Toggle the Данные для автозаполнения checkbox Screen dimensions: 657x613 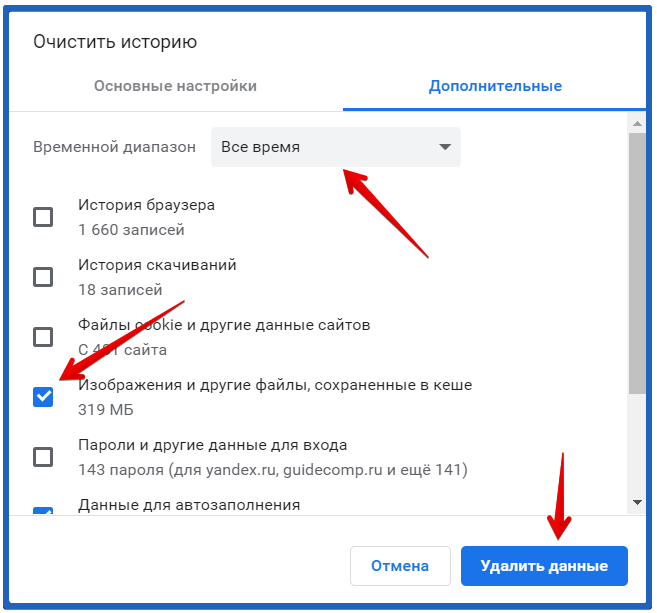point(43,511)
